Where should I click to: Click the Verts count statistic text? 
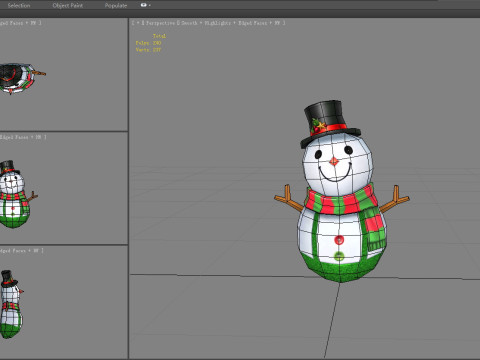tap(148, 50)
